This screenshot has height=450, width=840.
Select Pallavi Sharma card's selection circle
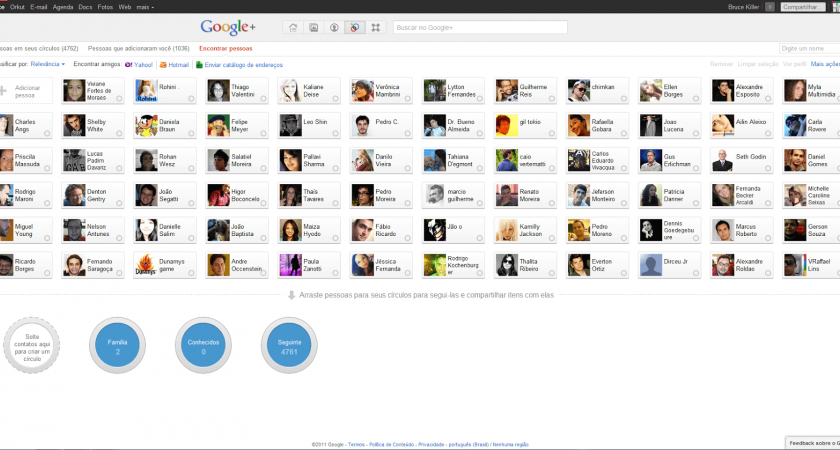[335, 168]
